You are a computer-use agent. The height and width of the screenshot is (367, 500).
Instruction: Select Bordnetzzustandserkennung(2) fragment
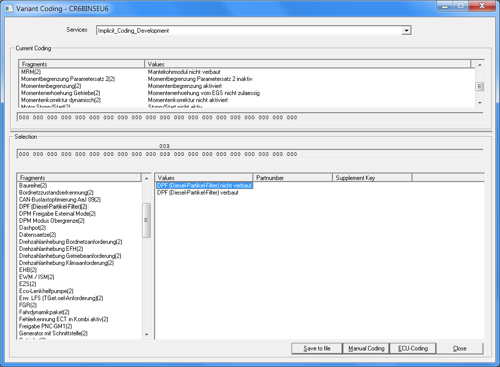click(x=56, y=193)
